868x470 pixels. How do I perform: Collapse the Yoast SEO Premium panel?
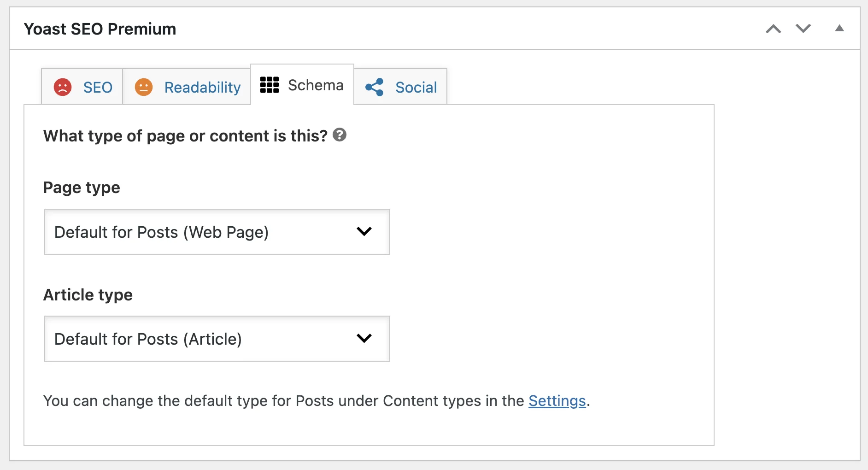pos(839,29)
